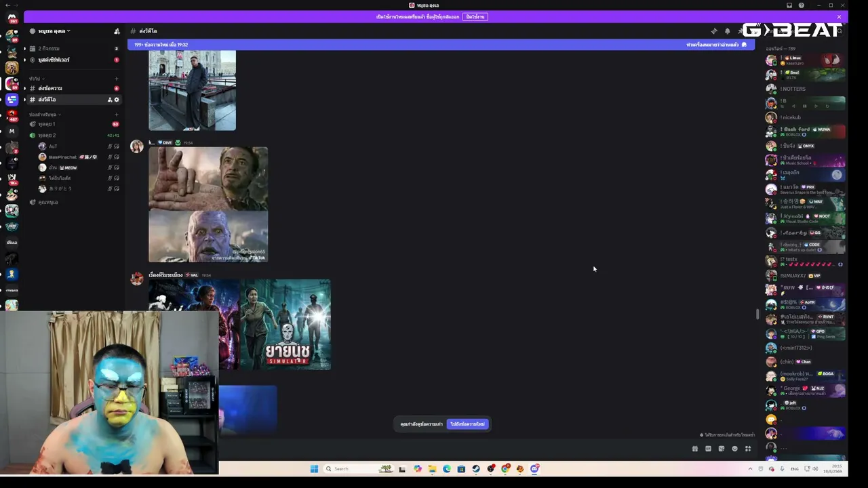The width and height of the screenshot is (868, 488).
Task: Open the 2 กิจกรรม events entry
Action: point(74,49)
